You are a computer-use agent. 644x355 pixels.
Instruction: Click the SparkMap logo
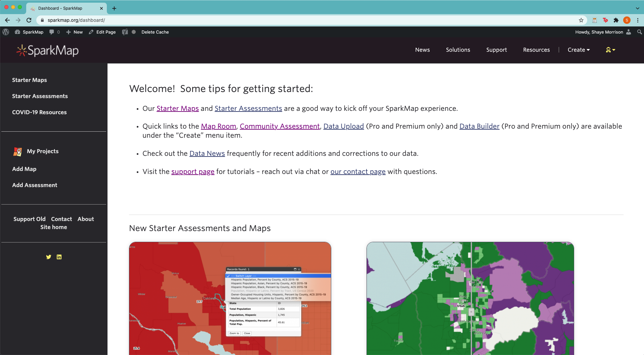pos(47,50)
